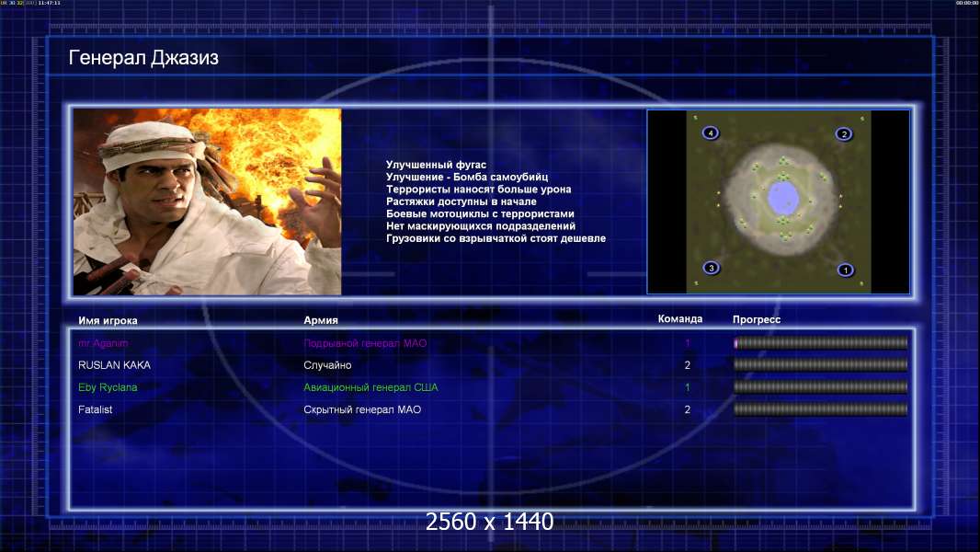Click the line 'Нет маскирующихся подразделений'
The image size is (980, 552).
pos(481,225)
